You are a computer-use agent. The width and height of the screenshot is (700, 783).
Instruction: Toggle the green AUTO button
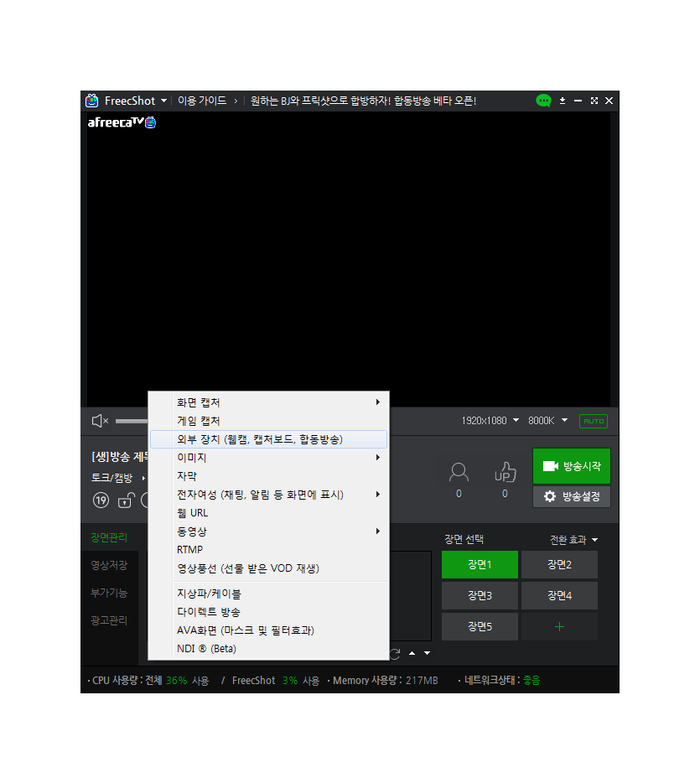coord(594,421)
